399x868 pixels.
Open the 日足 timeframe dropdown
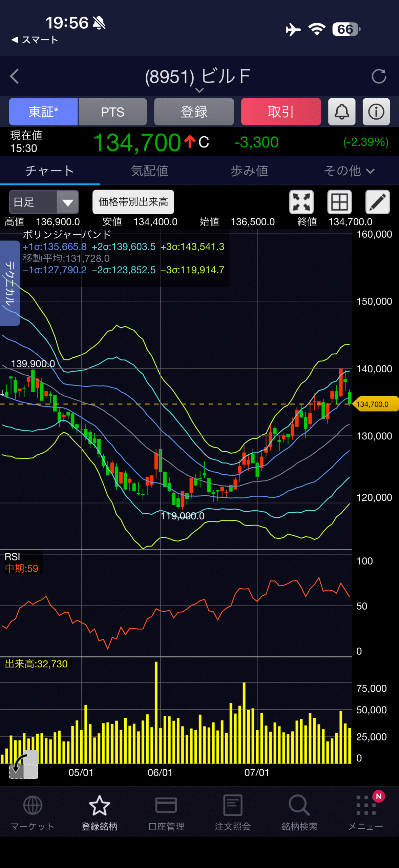[44, 202]
